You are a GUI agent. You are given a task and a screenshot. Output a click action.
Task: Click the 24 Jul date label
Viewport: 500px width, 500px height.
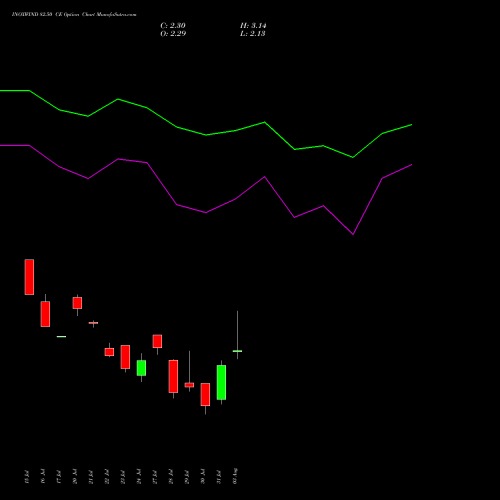(x=139, y=477)
